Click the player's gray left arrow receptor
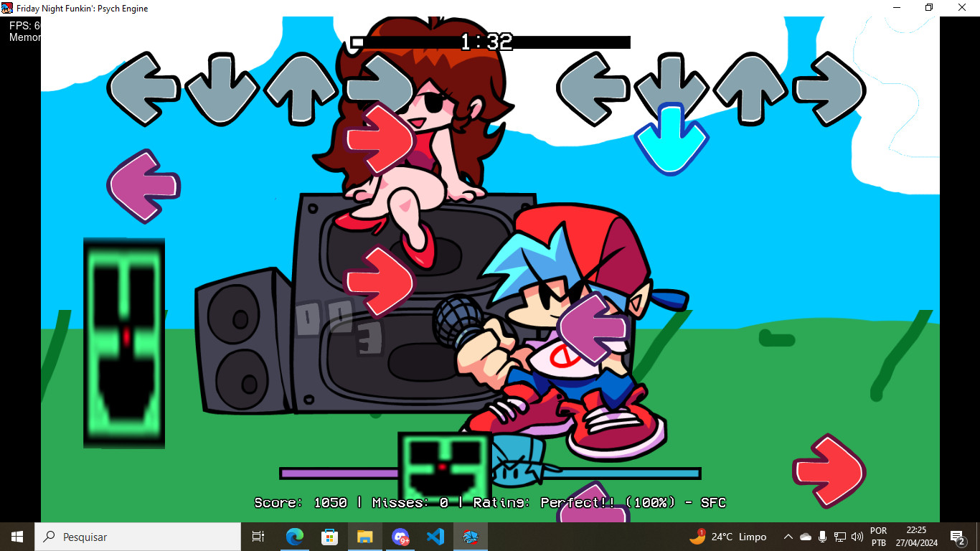This screenshot has height=551, width=980. coord(593,89)
